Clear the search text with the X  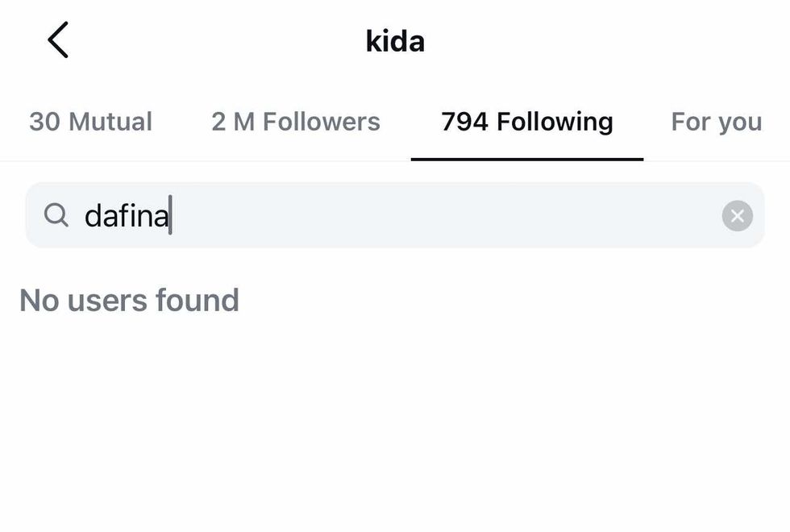coord(737,216)
